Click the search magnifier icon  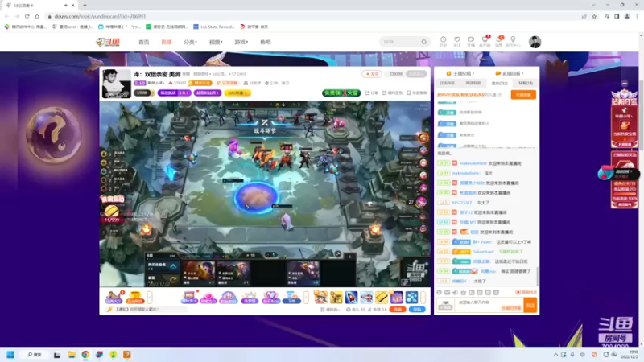coord(424,42)
